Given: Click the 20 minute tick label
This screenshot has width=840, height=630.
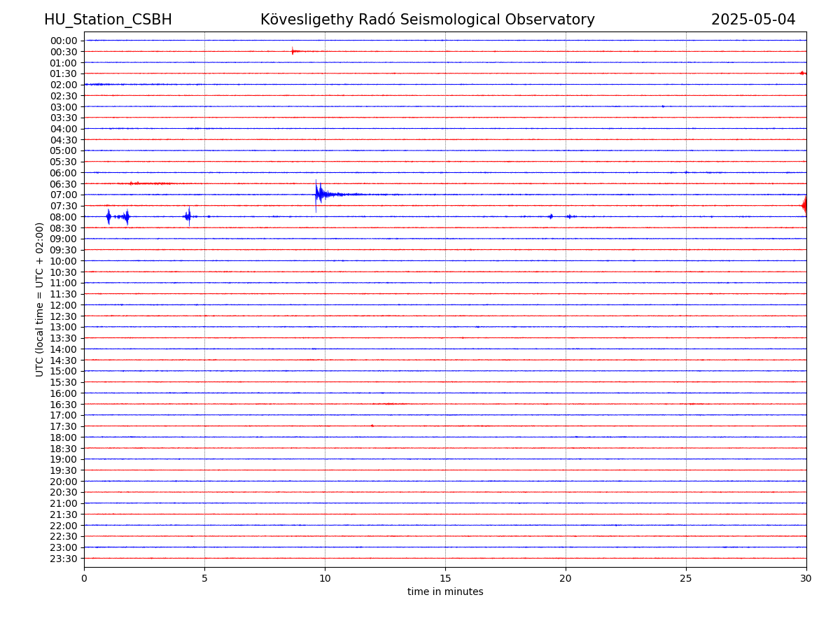Looking at the screenshot, I should coord(566,579).
